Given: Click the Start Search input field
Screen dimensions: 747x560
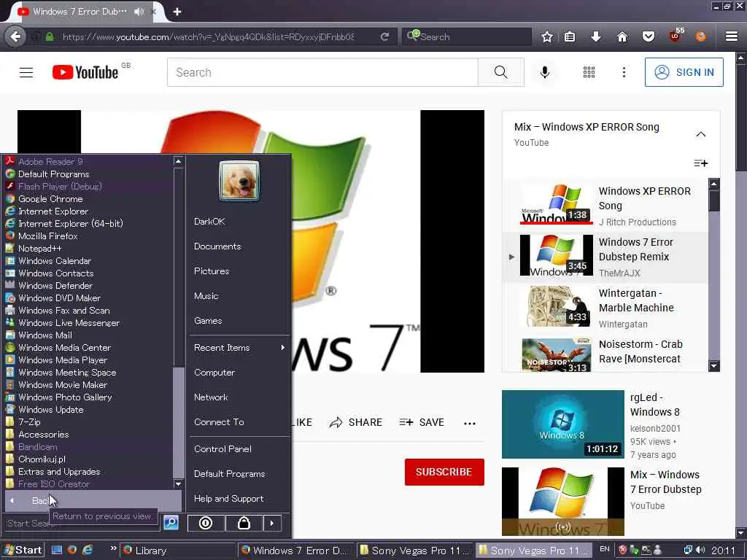Looking at the screenshot, I should (82, 523).
